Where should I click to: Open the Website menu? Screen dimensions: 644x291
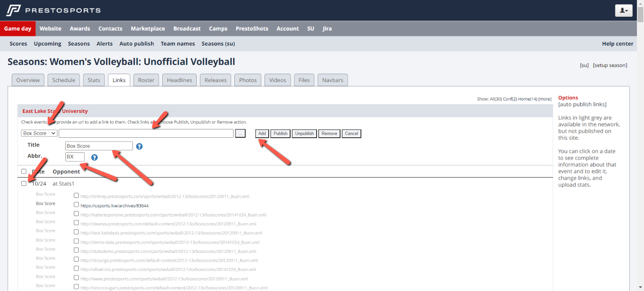click(50, 28)
